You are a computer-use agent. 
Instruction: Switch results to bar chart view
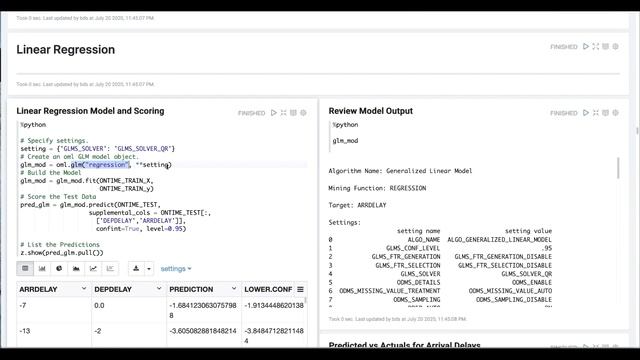[42, 268]
